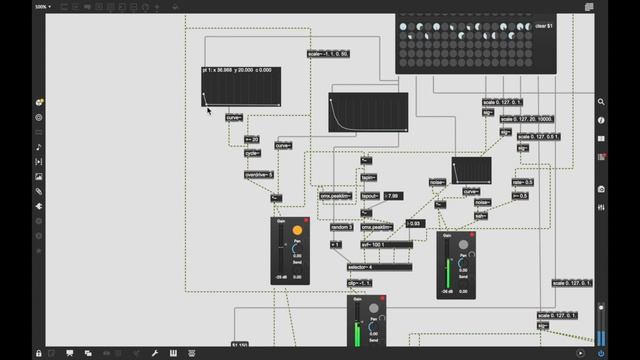The image size is (640, 360).
Task: Open the reference book icon in right sidebar
Action: click(x=601, y=139)
